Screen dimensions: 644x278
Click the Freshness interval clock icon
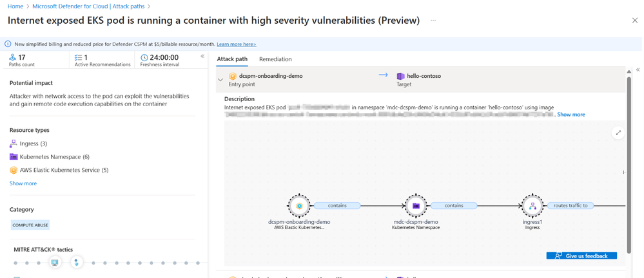[144, 57]
